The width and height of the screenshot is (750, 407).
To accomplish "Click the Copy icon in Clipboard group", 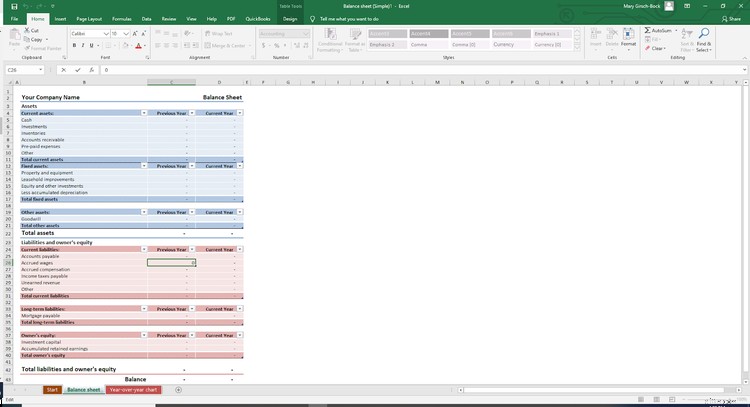I will click(27, 39).
